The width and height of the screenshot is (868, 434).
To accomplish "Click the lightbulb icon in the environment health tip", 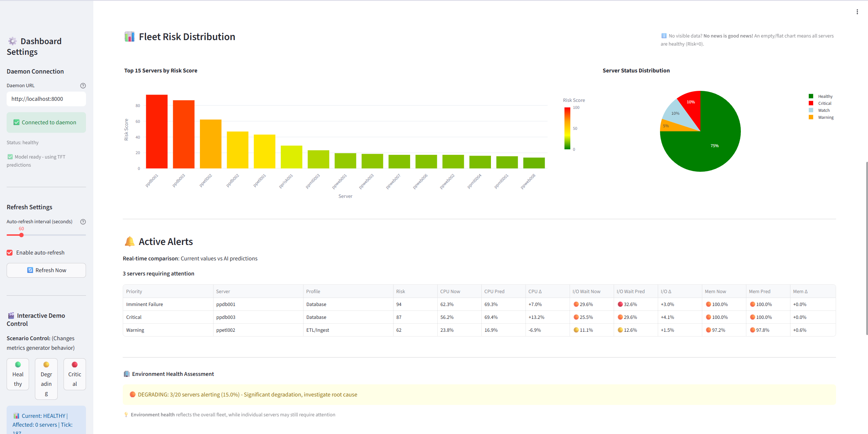I will tap(126, 415).
